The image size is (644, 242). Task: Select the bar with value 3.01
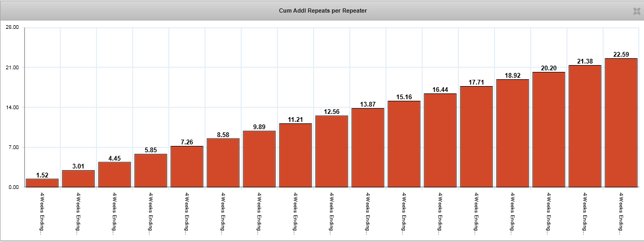[78, 178]
